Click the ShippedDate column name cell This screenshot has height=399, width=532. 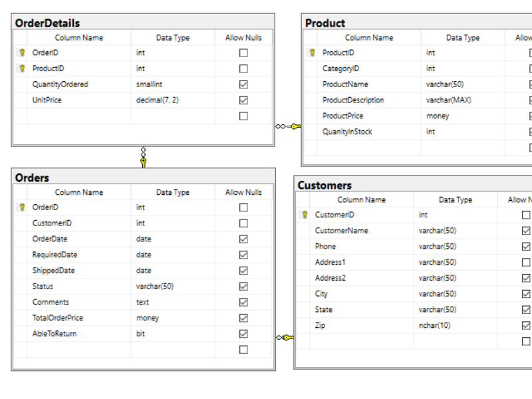(x=54, y=271)
